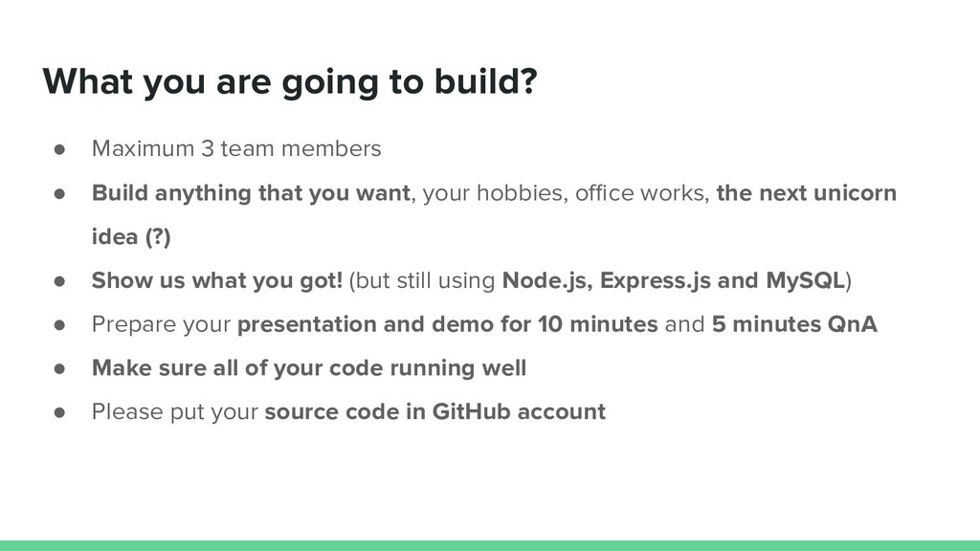Click the bullet before 'Prepare your presentation'
Viewport: 980px width, 551px height.
60,325
